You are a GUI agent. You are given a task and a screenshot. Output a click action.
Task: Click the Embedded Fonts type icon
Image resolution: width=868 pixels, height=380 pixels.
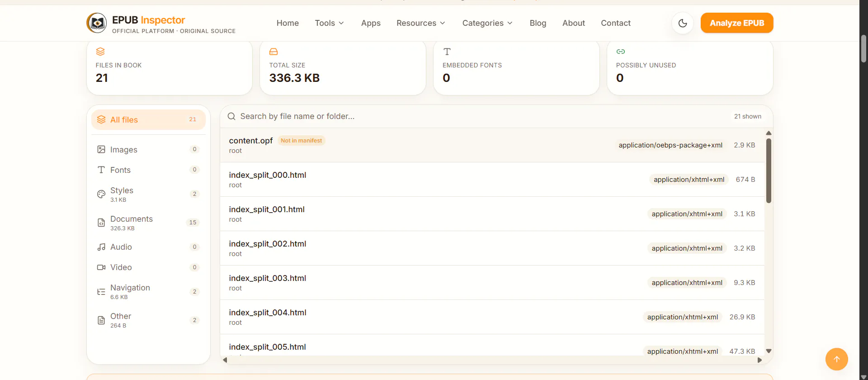(x=447, y=52)
